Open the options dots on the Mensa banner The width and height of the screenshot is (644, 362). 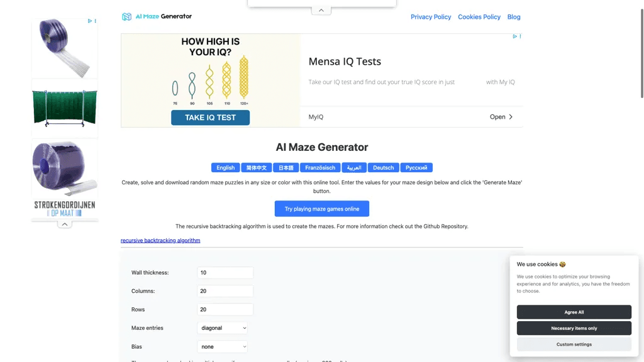tap(520, 36)
